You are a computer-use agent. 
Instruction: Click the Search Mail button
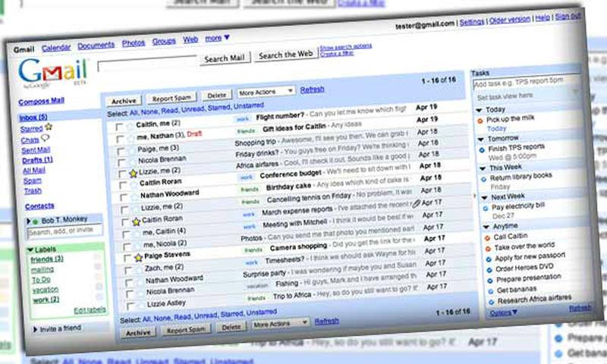click(225, 58)
